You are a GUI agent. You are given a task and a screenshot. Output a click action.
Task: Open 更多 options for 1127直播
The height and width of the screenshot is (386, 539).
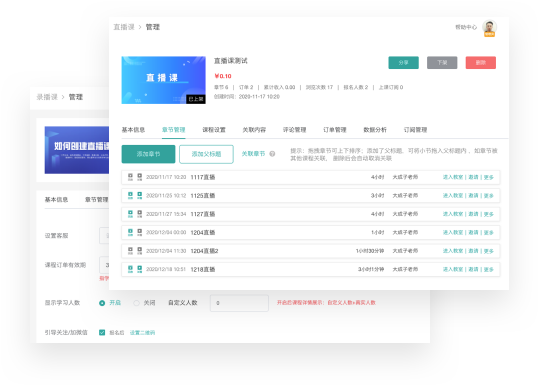[488, 214]
